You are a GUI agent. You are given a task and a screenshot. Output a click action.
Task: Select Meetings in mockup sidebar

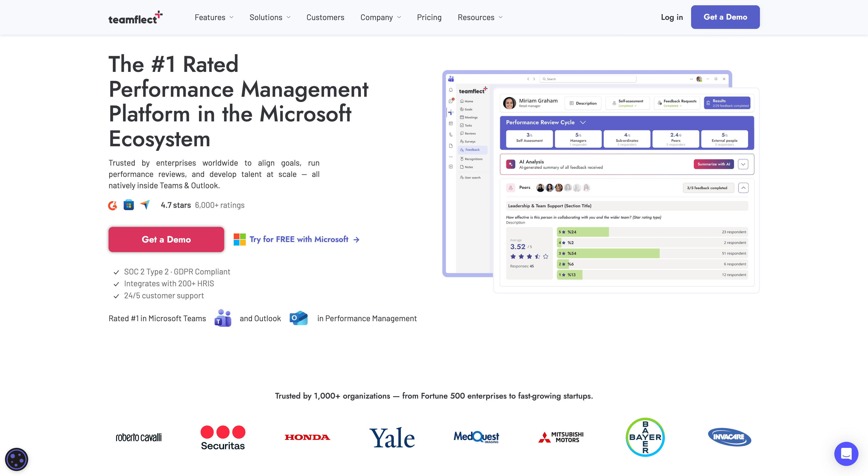pyautogui.click(x=469, y=117)
